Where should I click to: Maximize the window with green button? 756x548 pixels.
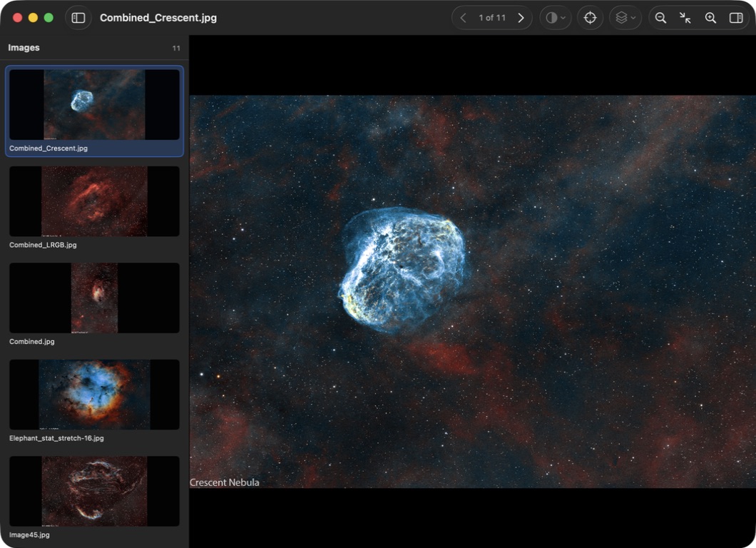[48, 18]
